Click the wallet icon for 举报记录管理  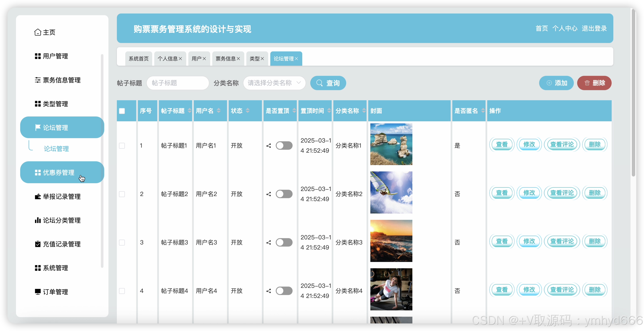[37, 196]
